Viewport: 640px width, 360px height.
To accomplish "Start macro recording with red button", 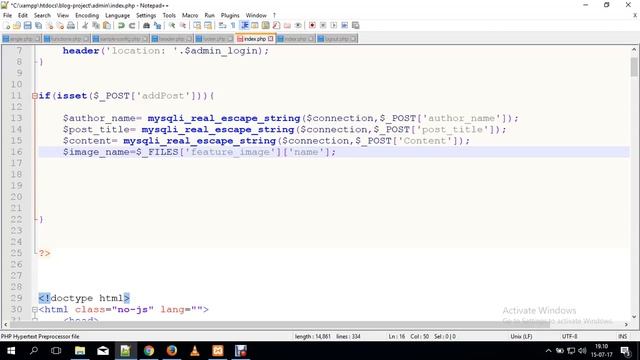I will click(312, 25).
